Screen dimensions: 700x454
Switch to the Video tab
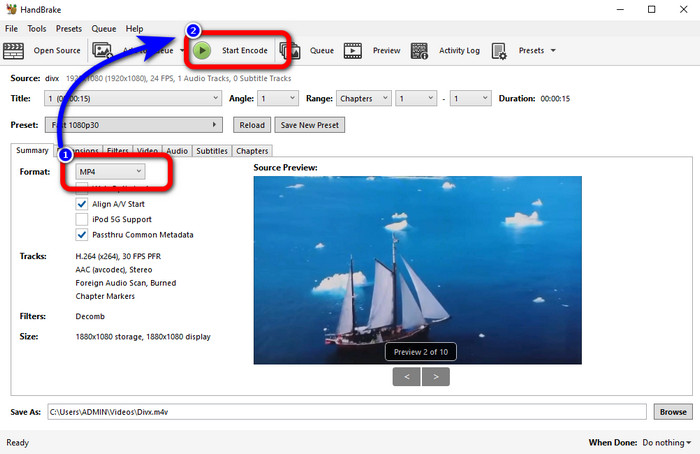pos(147,151)
